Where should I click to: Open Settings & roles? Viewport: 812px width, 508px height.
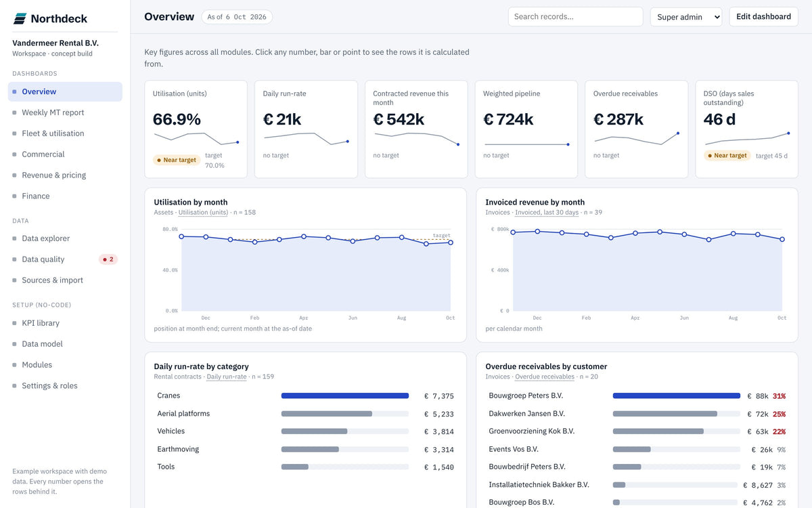pyautogui.click(x=65, y=386)
